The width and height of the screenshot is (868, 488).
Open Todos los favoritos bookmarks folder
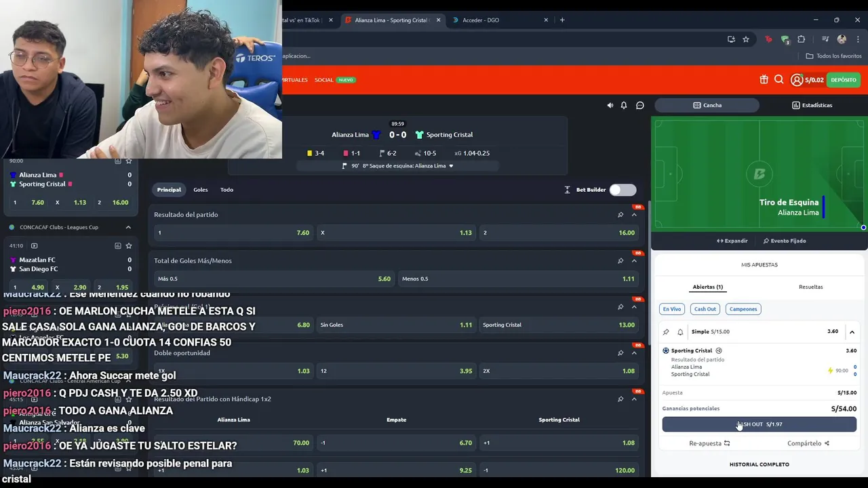833,56
